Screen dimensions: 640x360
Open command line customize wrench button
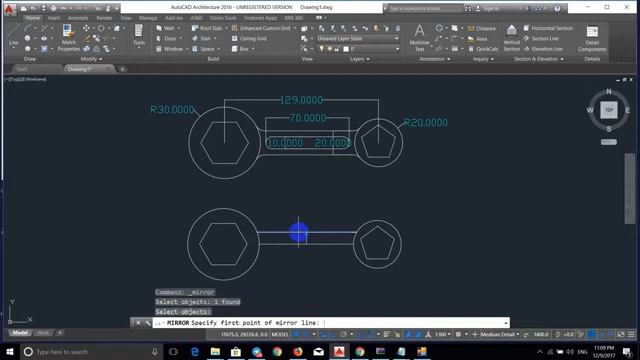147,322
